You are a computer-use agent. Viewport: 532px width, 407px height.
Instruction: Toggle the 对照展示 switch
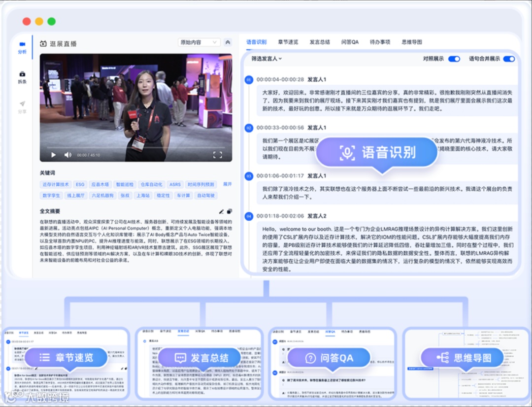click(454, 59)
